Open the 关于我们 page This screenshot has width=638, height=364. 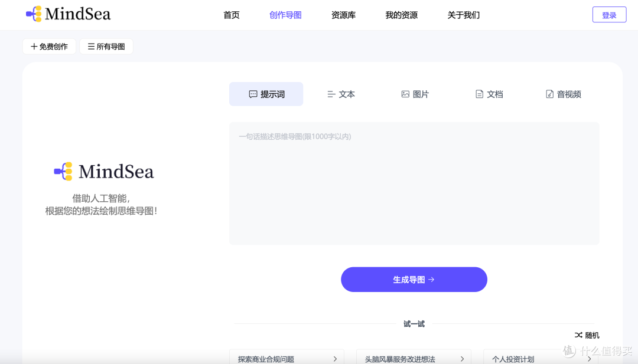pyautogui.click(x=464, y=15)
